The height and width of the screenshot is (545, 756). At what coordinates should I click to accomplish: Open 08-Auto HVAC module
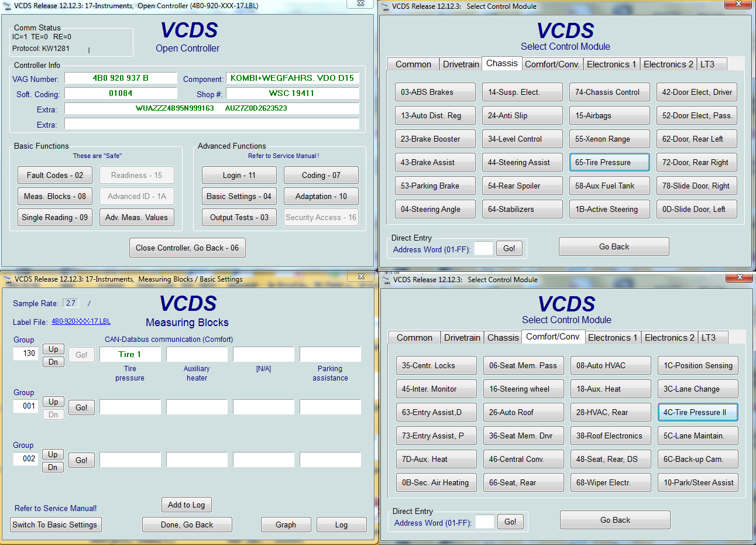point(611,365)
